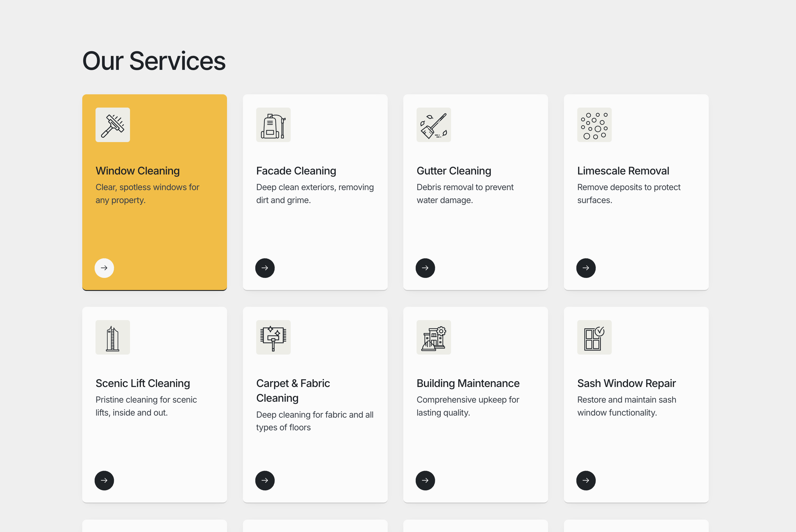Click 'Clear, spotless windows for any property.' text

point(147,193)
